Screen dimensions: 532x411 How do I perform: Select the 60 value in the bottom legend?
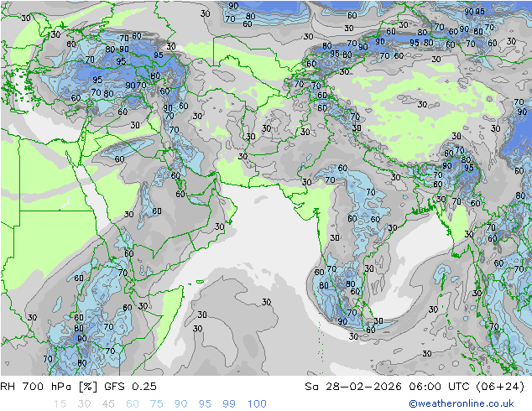pyautogui.click(x=133, y=404)
